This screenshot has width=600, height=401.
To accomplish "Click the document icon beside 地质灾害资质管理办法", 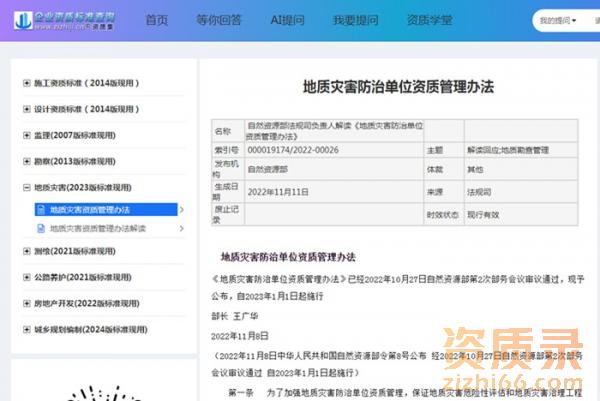I will point(42,210).
